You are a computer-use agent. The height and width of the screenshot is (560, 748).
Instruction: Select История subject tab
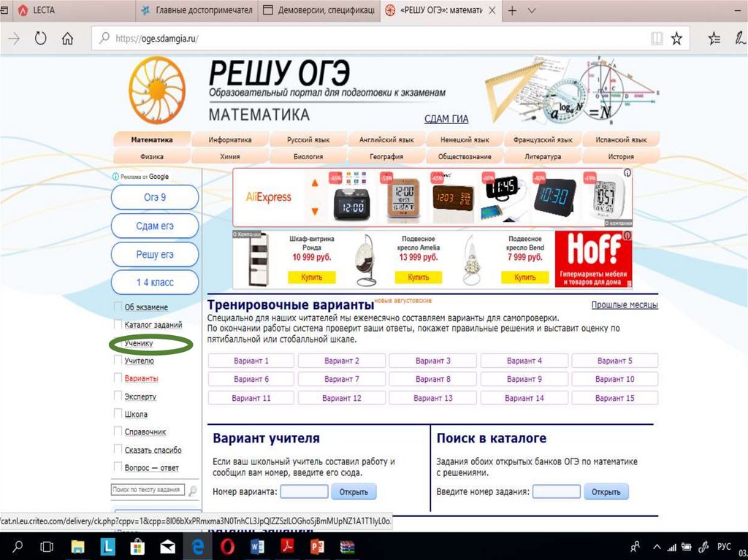pos(621,156)
